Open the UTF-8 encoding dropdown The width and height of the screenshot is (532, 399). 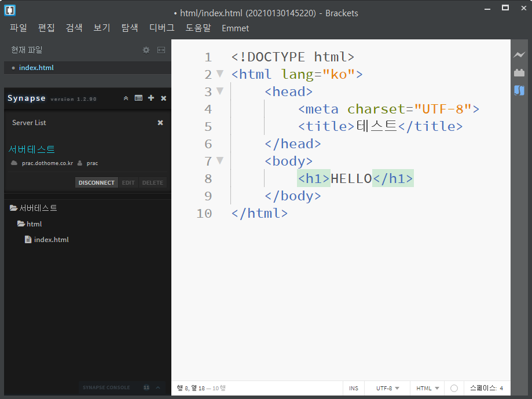point(387,388)
